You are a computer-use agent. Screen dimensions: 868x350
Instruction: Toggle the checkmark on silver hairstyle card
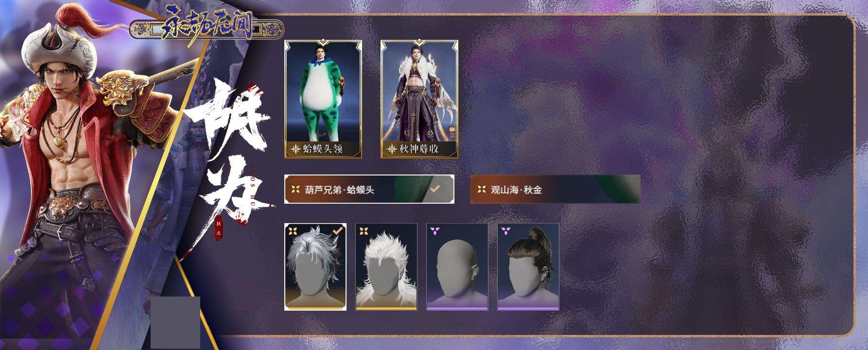337,230
